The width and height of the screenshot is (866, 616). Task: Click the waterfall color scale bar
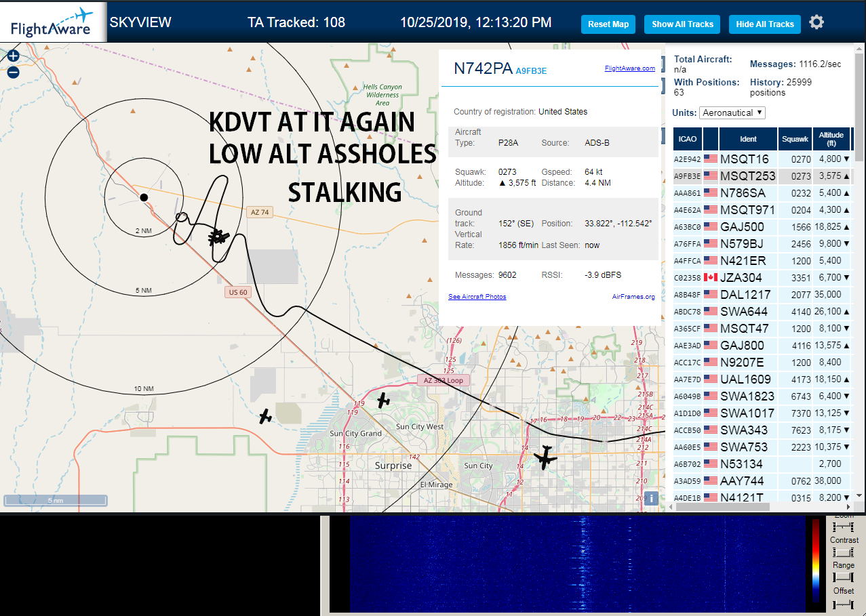click(816, 562)
